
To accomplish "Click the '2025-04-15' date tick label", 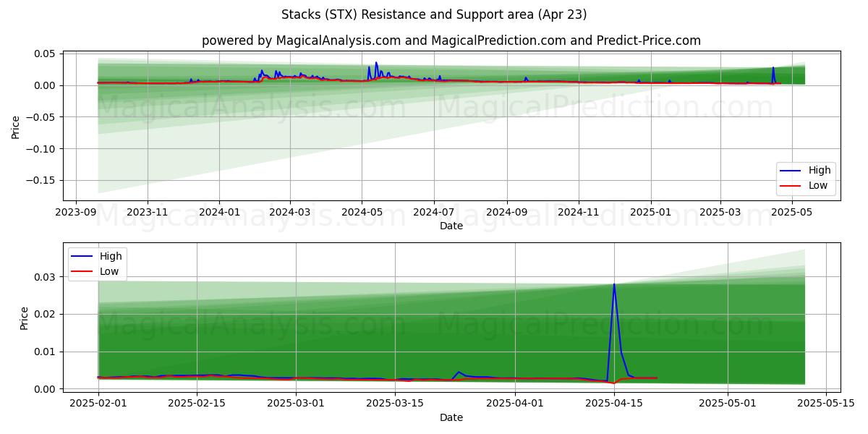I will (614, 404).
